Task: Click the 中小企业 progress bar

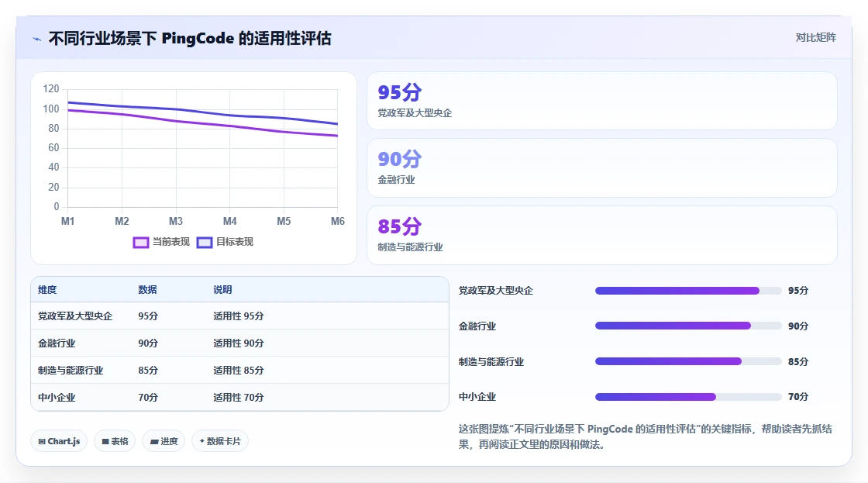Action: [x=688, y=397]
